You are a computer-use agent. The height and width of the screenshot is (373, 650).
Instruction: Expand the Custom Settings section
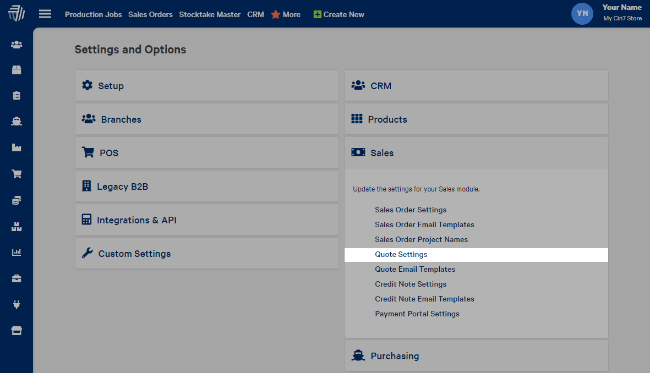207,254
